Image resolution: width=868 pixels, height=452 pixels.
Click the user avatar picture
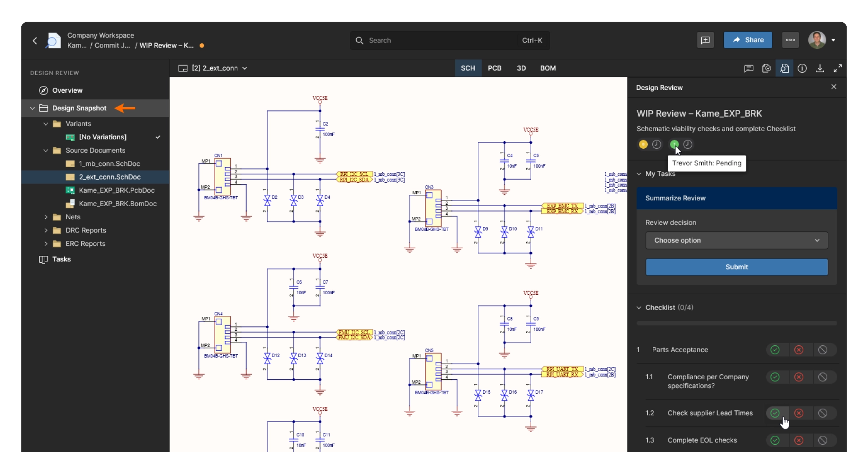click(817, 40)
